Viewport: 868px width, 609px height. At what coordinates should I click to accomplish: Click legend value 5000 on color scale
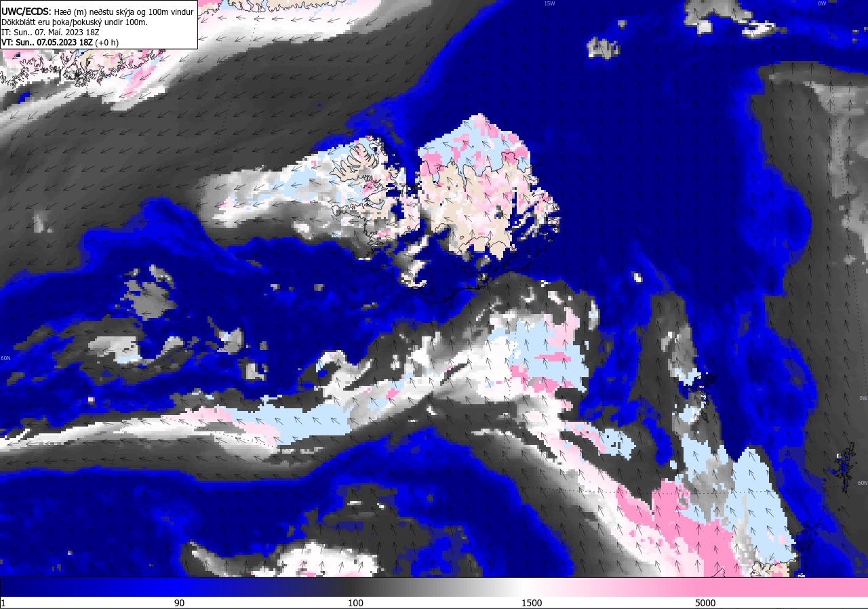tap(705, 603)
